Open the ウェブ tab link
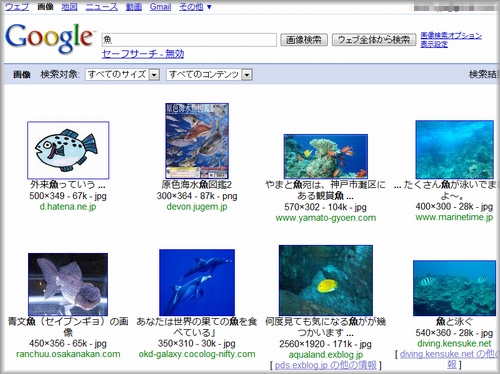 (x=17, y=7)
